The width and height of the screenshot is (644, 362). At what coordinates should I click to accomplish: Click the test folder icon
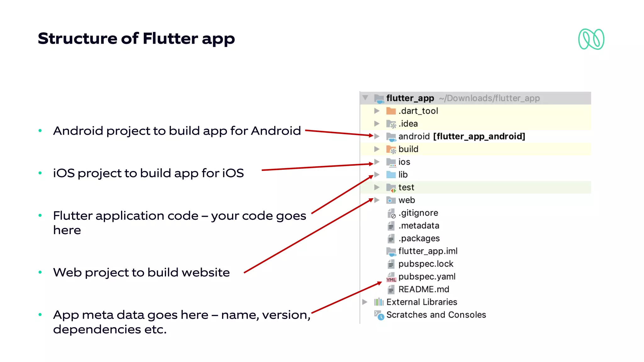click(391, 188)
